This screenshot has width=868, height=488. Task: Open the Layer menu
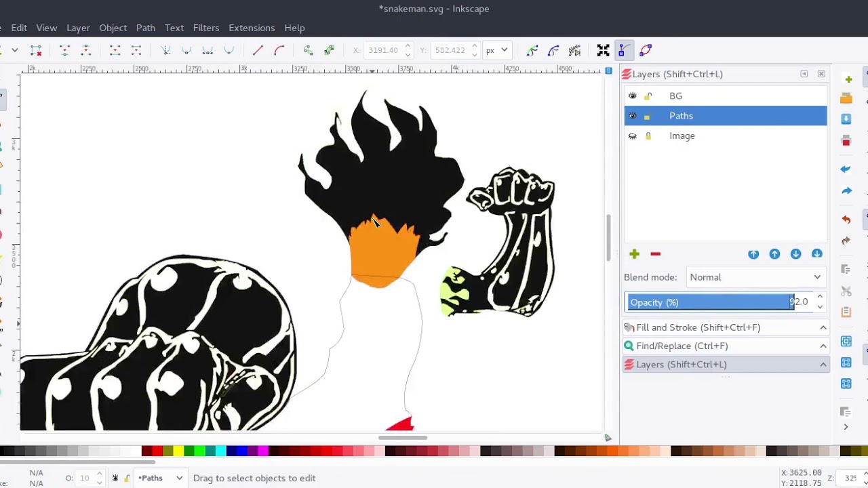click(78, 28)
